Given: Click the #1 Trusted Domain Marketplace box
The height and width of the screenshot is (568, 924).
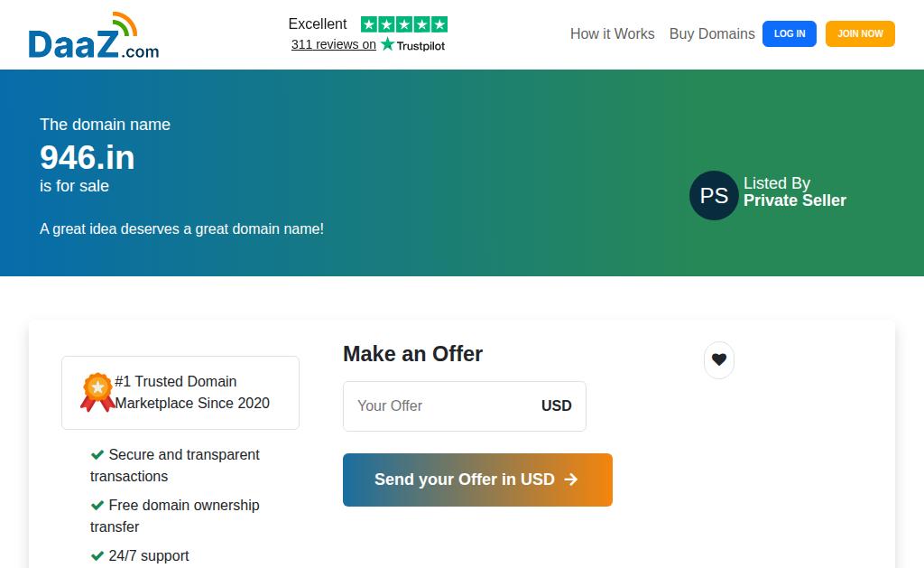Looking at the screenshot, I should (180, 393).
